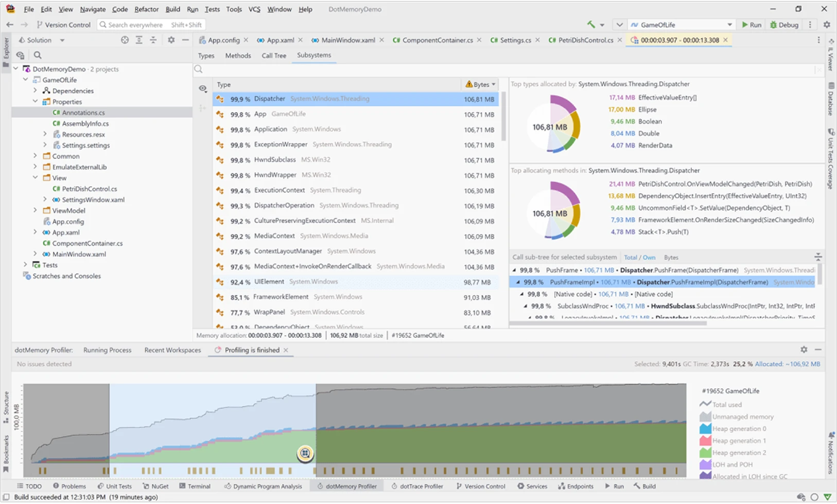Click the build hammer icon
Screen dimensions: 837x504
coord(591,25)
